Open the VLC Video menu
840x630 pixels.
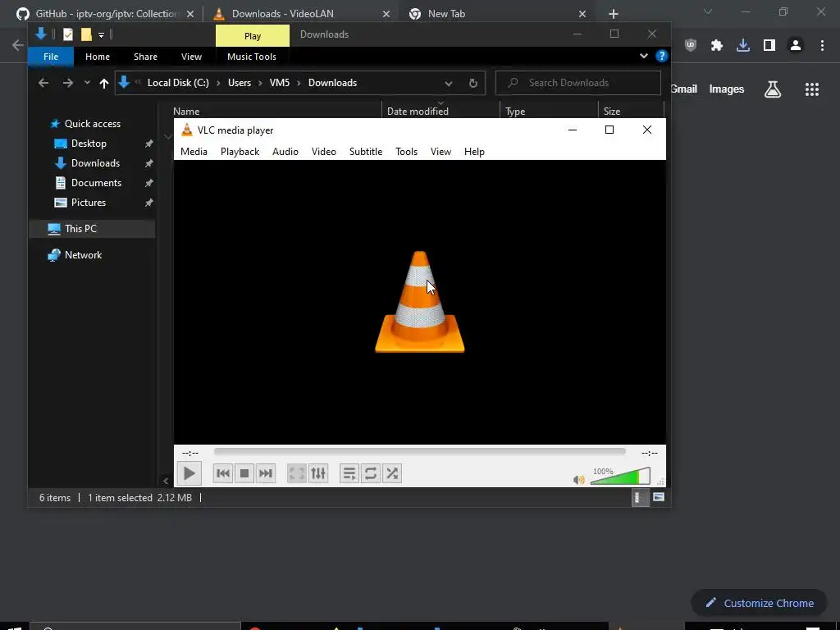click(323, 152)
